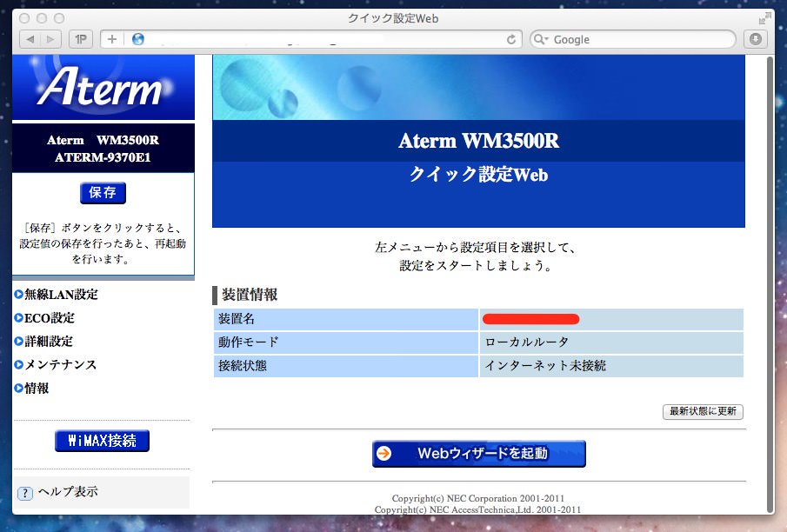Focus the Google search field

click(633, 39)
